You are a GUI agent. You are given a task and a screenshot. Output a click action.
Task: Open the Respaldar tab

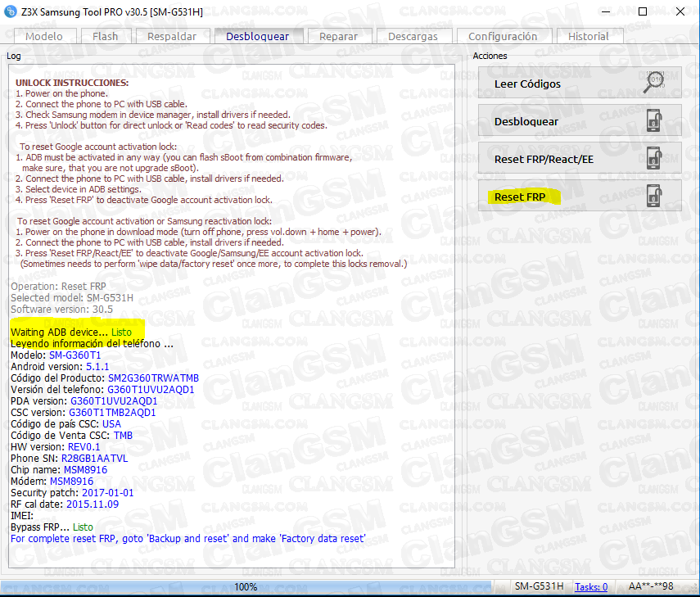[x=172, y=36]
